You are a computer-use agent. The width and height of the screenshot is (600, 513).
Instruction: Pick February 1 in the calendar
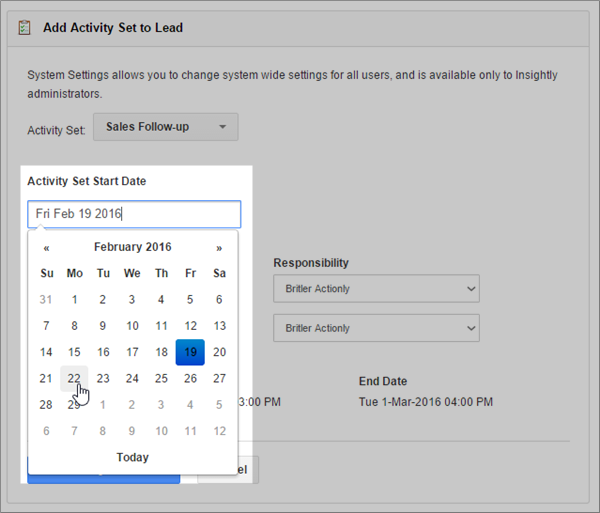74,299
